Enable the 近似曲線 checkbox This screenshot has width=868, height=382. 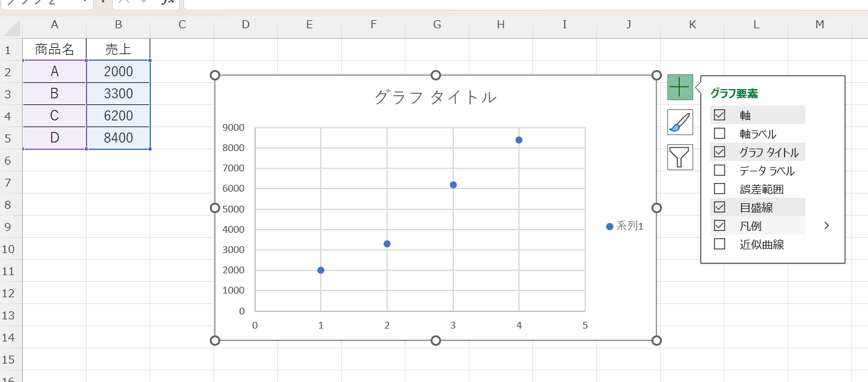coord(720,244)
